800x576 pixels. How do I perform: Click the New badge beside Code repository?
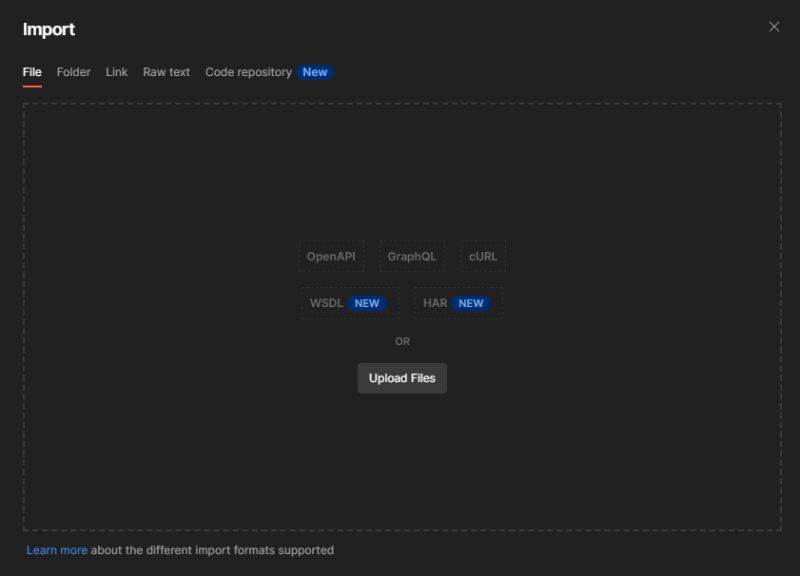[314, 71]
